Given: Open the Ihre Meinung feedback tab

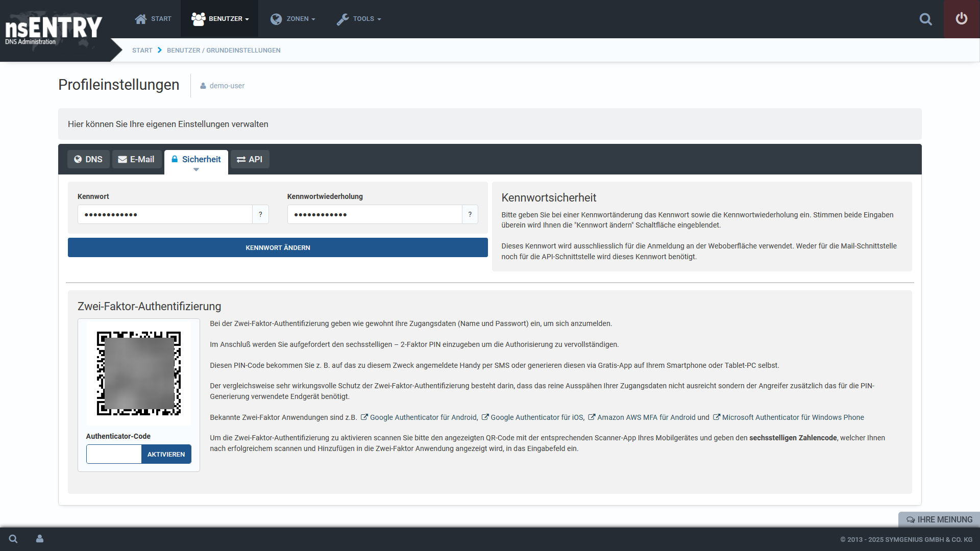Looking at the screenshot, I should click(x=939, y=519).
